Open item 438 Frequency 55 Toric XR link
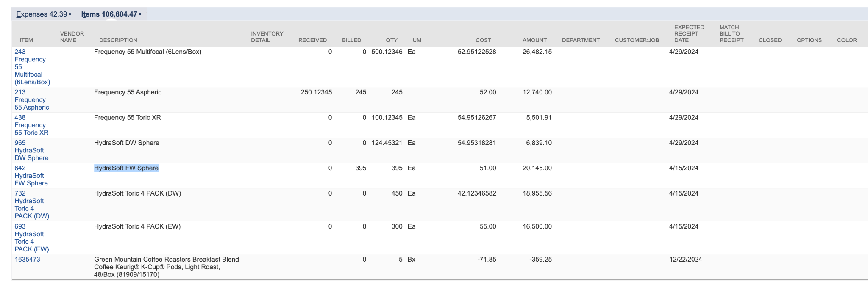The width and height of the screenshot is (868, 290). coord(31,125)
